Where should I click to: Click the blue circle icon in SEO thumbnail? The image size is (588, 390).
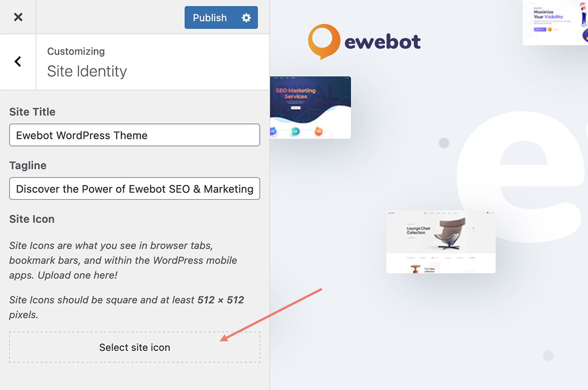(272, 131)
